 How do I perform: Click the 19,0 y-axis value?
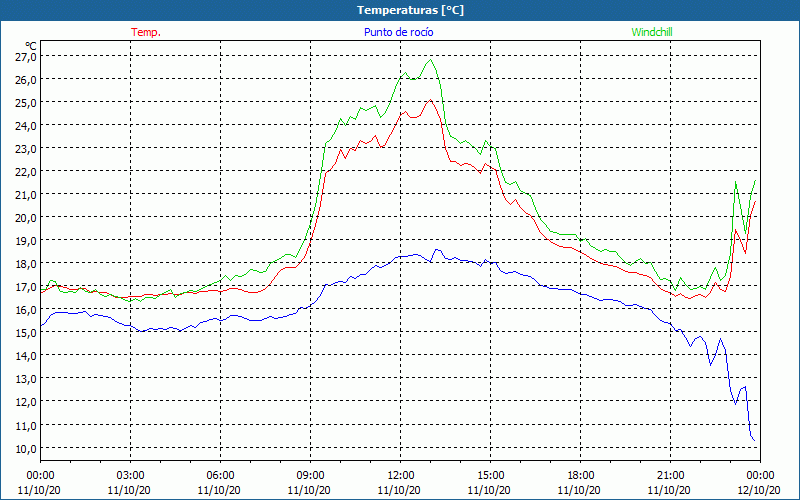[x=26, y=240]
